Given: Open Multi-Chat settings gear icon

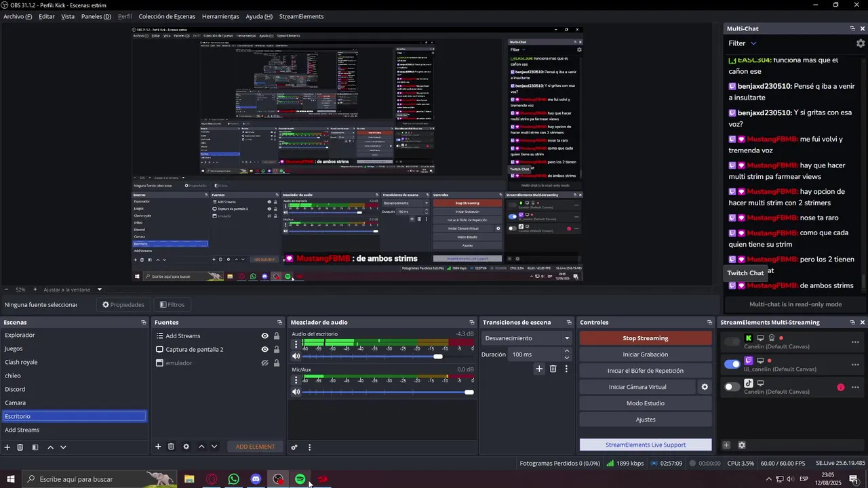Looking at the screenshot, I should click(x=861, y=43).
